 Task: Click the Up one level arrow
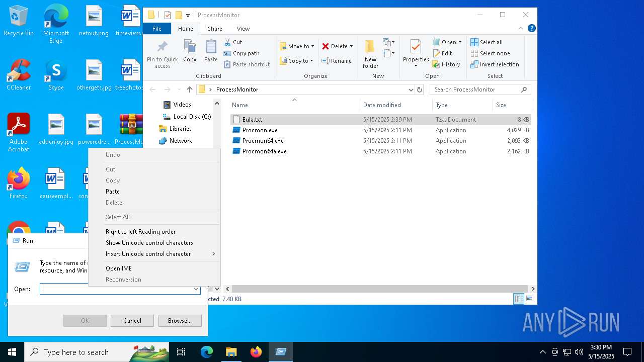[190, 89]
